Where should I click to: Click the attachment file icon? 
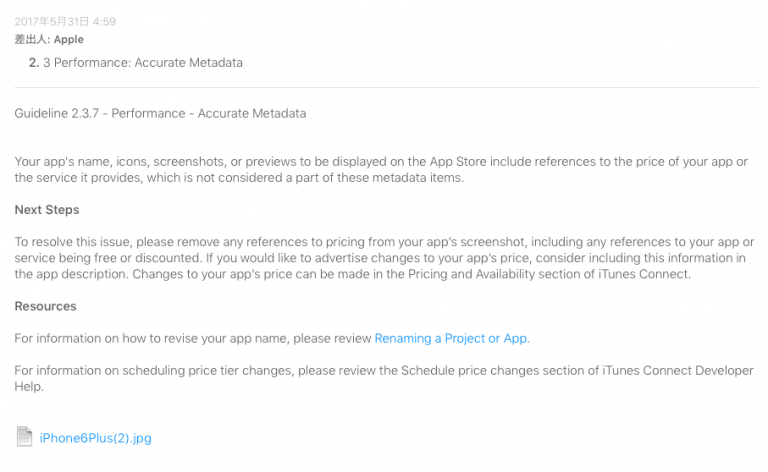coord(24,436)
